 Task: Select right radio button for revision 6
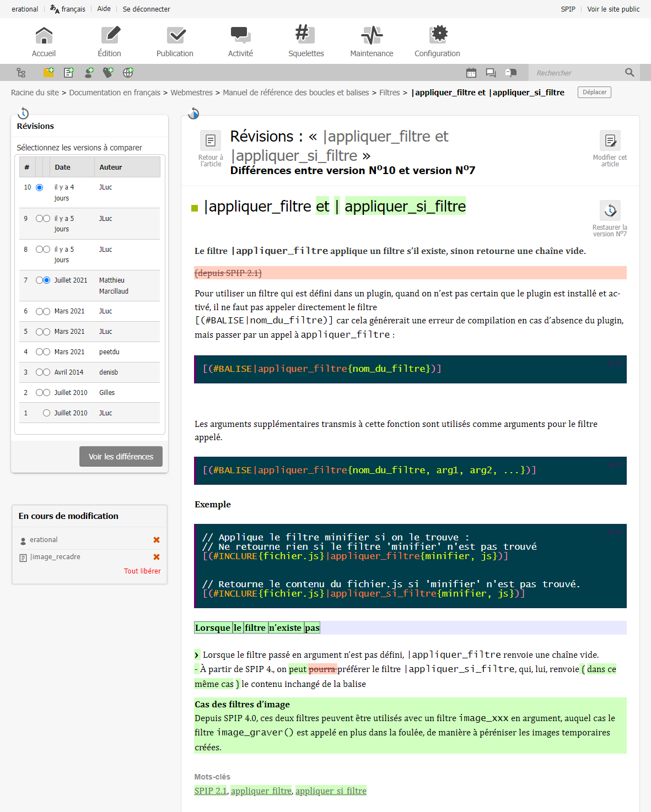coord(46,312)
